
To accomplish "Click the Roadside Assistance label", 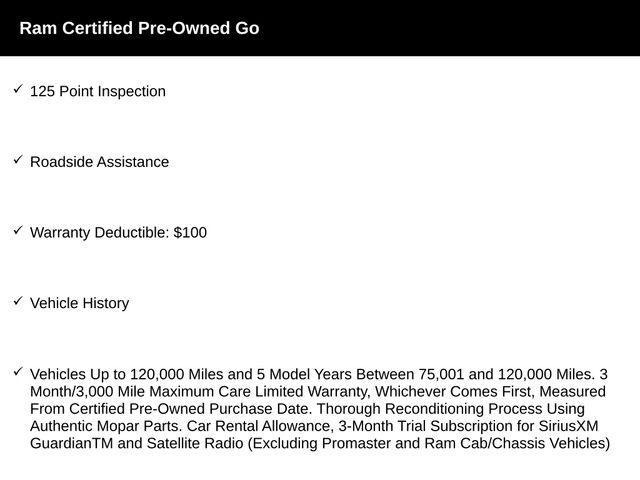I will click(x=99, y=162).
